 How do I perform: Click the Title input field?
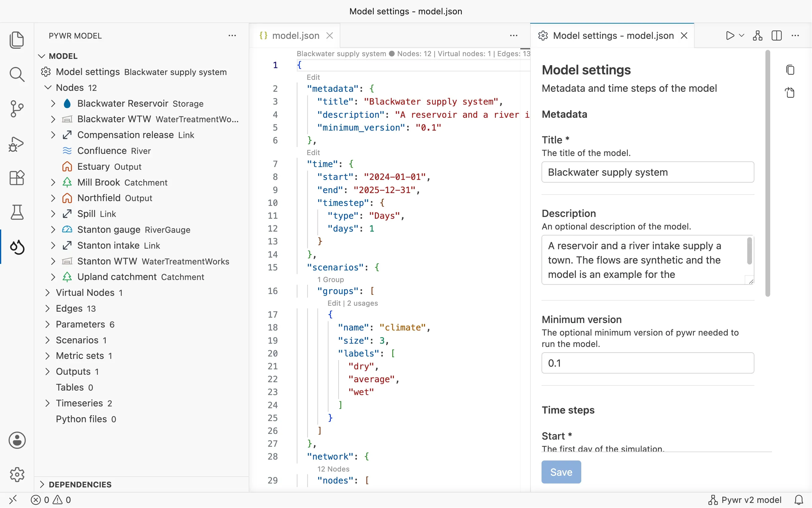(x=648, y=172)
